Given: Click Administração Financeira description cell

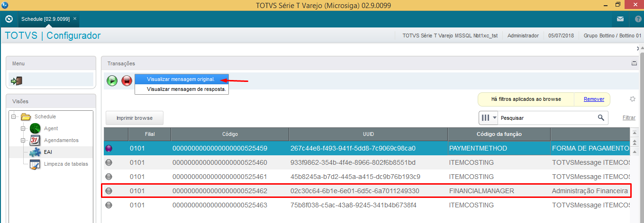Looking at the screenshot, I should 590,191.
